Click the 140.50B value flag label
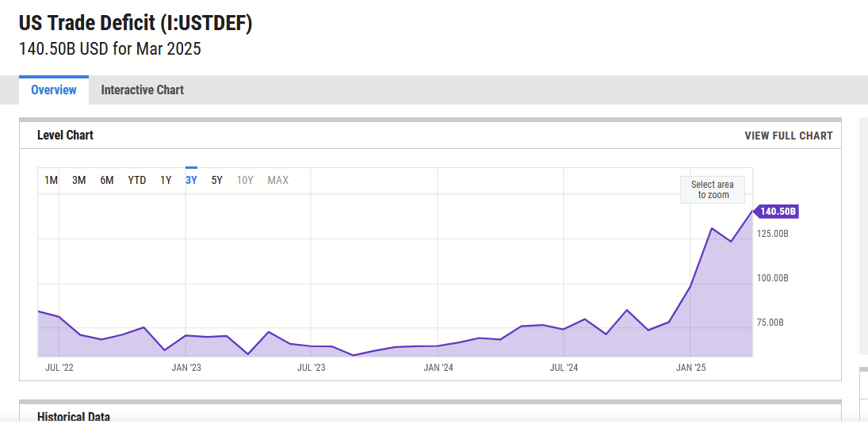This screenshot has height=424, width=868. [777, 211]
